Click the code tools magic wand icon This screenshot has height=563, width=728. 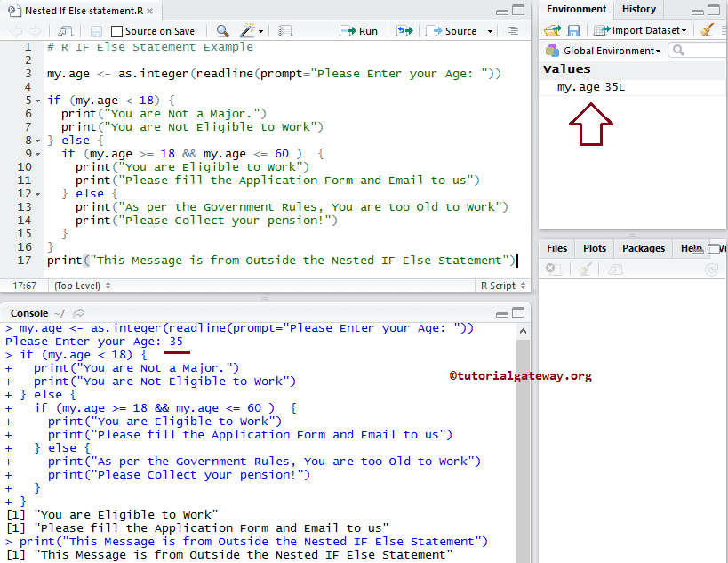click(x=244, y=30)
